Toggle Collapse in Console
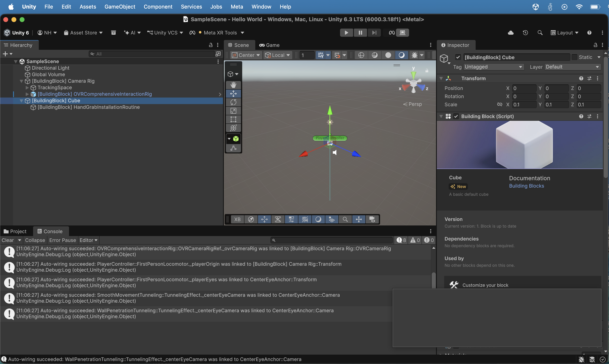 pos(35,240)
